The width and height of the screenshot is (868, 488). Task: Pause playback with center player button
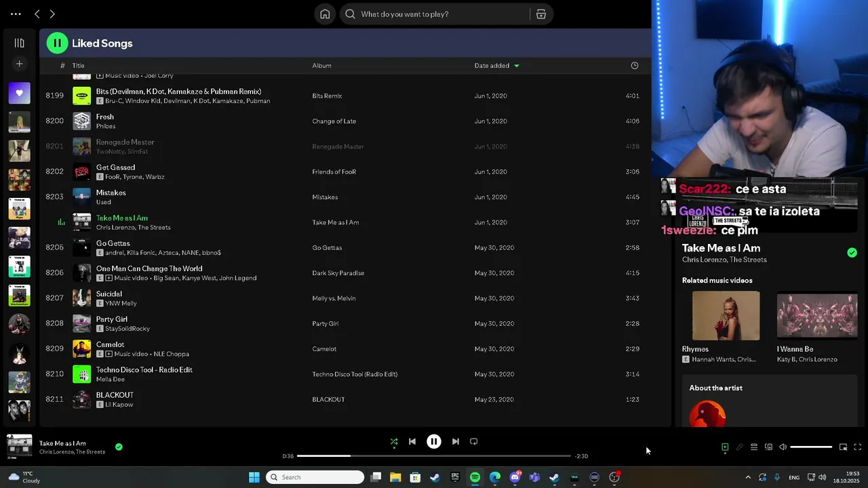pos(434,442)
